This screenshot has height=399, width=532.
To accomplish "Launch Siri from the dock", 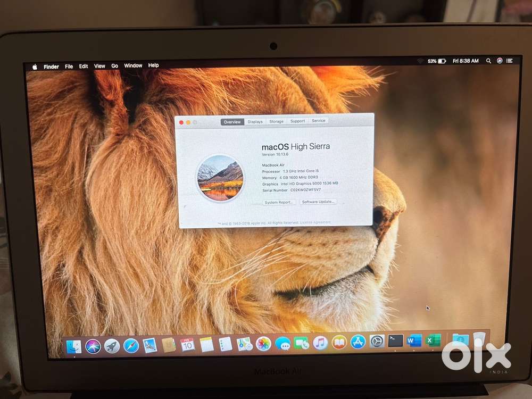I will click(93, 346).
